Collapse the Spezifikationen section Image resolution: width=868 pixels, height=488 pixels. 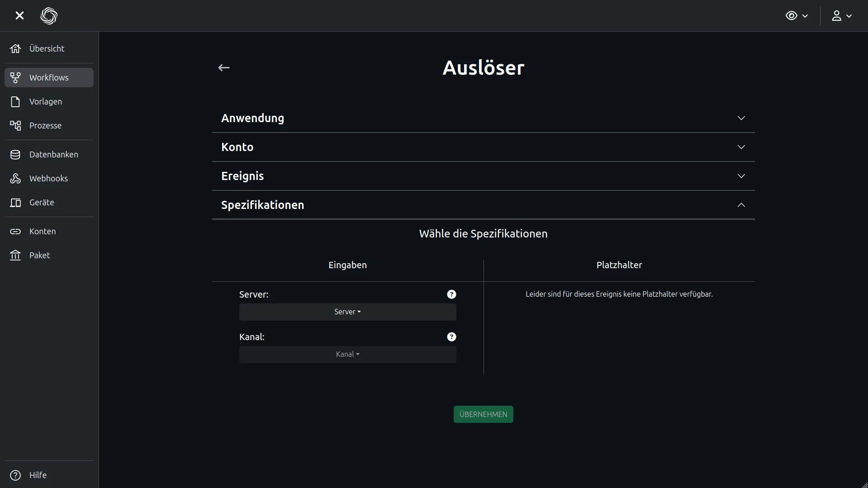point(483,205)
